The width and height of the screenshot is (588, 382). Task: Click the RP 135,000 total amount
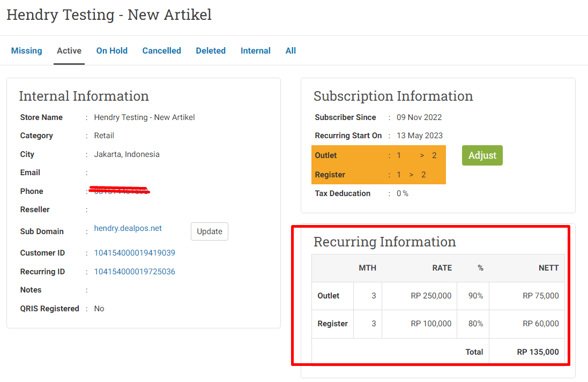pyautogui.click(x=538, y=352)
